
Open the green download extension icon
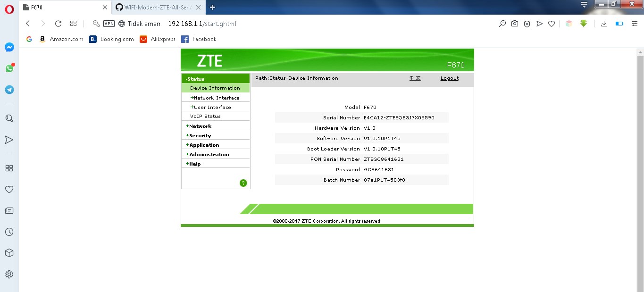pos(584,24)
